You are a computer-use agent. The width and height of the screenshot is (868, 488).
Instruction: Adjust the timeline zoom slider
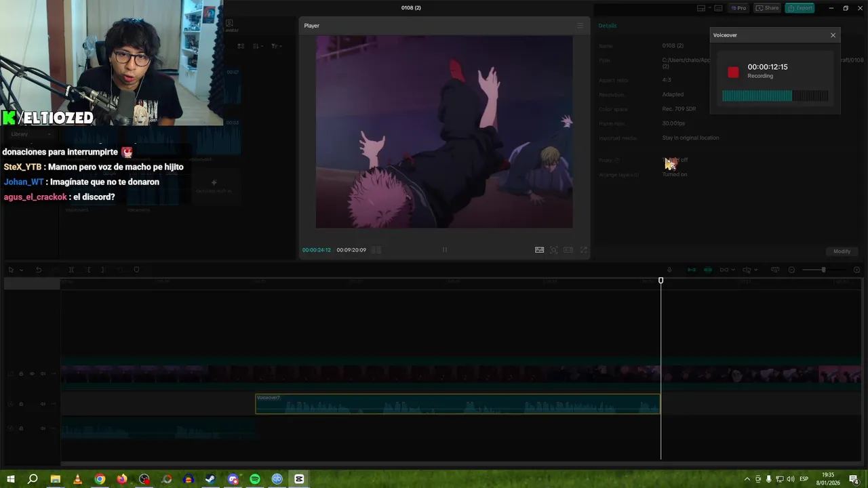click(824, 270)
